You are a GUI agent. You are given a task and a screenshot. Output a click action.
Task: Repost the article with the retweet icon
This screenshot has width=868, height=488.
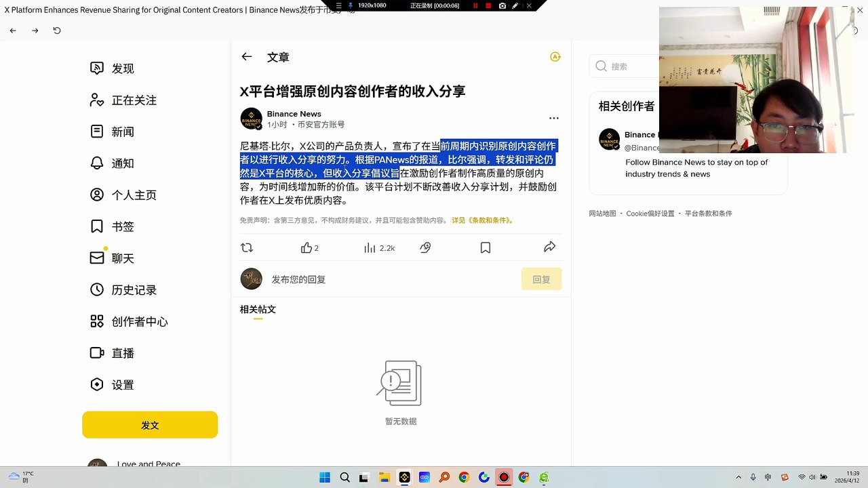point(247,248)
